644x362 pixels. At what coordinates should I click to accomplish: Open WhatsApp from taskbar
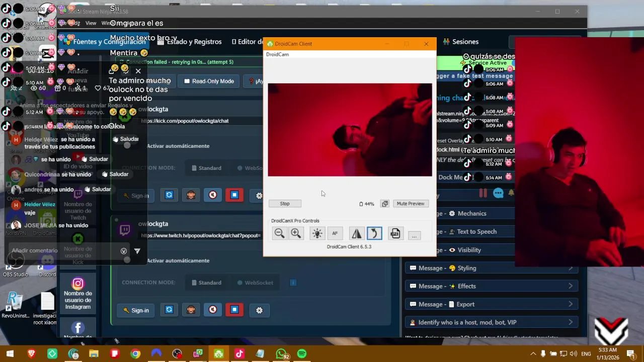(x=281, y=354)
